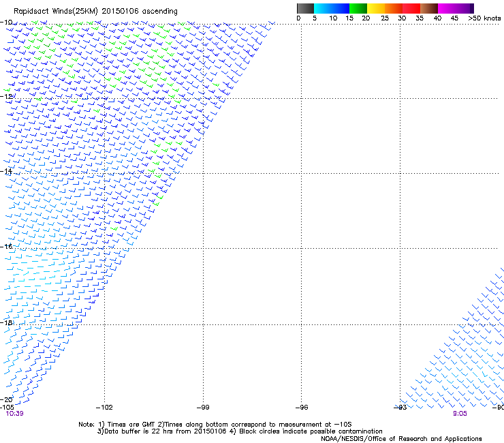Click the cyan-blue 5-15 knots color band
This screenshot has height=443, width=504.
point(332,8)
